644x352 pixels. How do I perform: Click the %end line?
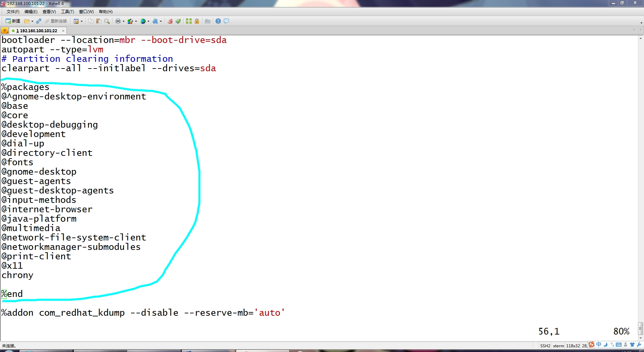click(12, 294)
